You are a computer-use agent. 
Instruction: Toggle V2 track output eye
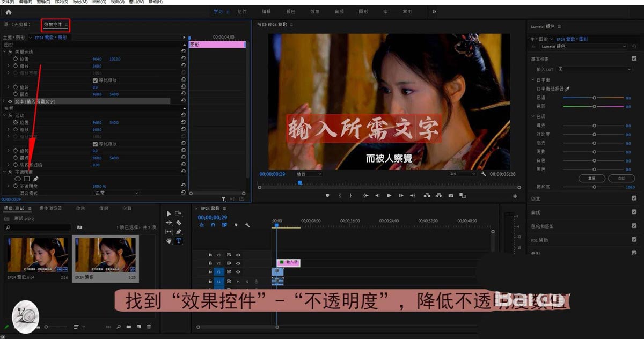tap(238, 263)
